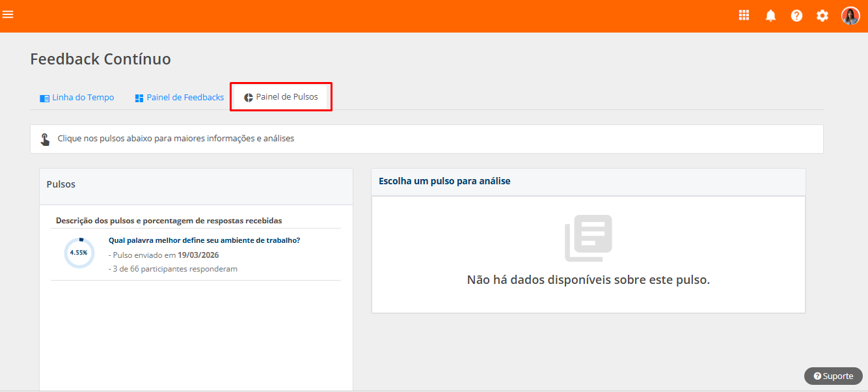Click the Suporte button
Screen dimensions: 868x392
pos(834,376)
